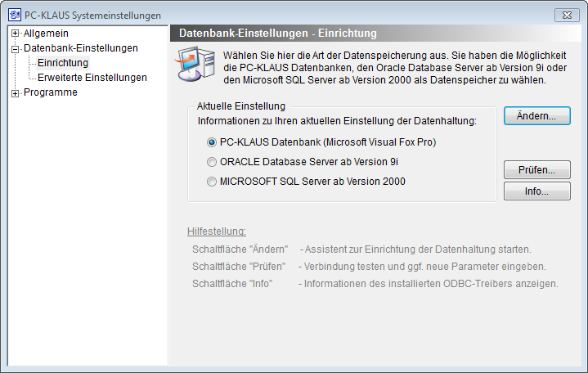588x373 pixels.
Task: Select PC-KLAUS Datenbank (Visual Fox Pro) option
Action: [212, 142]
